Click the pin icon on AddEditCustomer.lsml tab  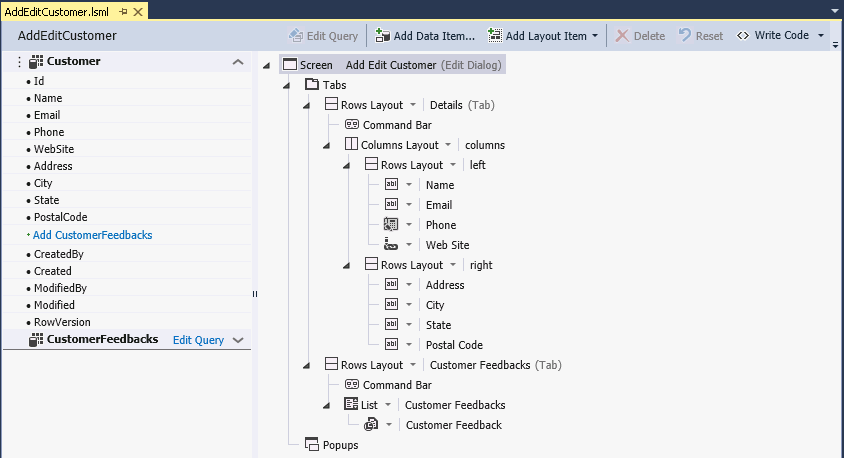(123, 11)
